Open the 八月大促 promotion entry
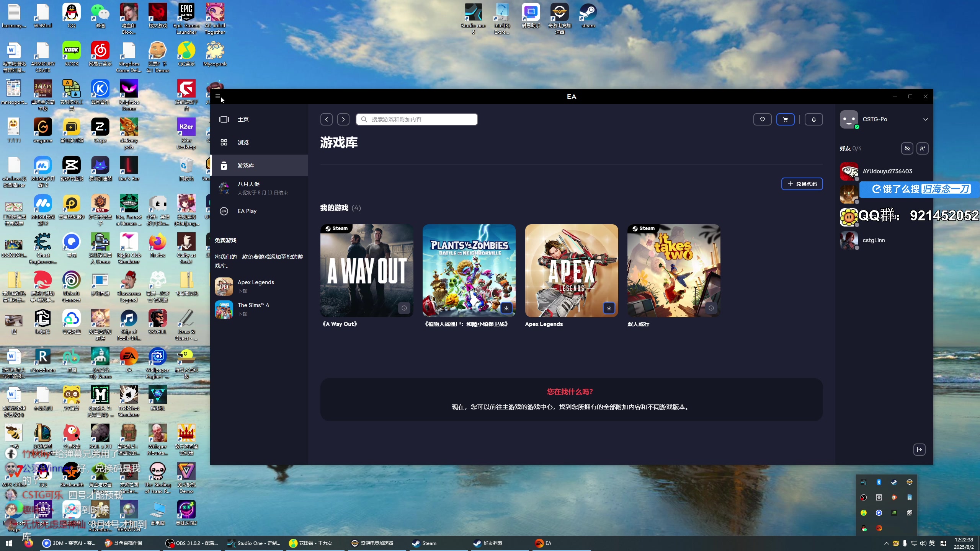Image resolution: width=980 pixels, height=551 pixels. point(259,188)
